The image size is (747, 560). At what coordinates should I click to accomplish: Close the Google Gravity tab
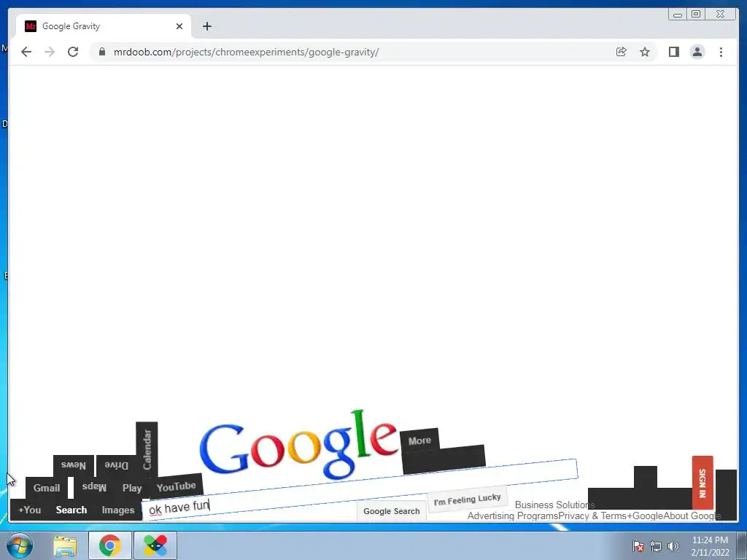point(179,26)
